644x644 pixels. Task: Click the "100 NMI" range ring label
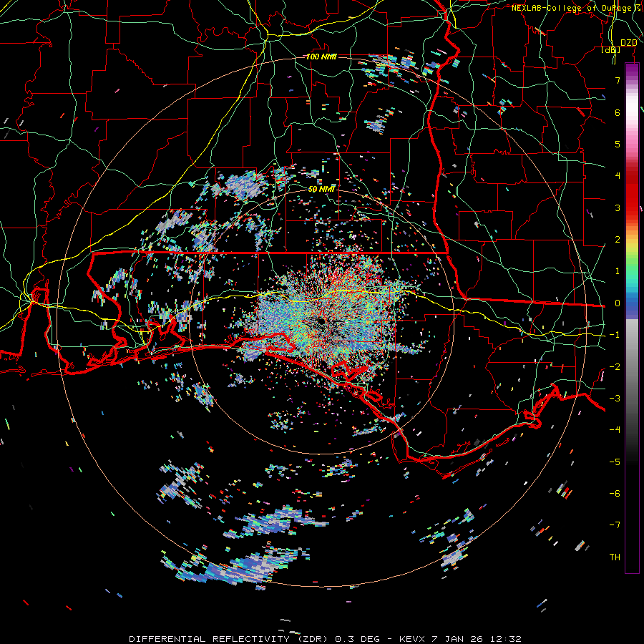click(321, 57)
